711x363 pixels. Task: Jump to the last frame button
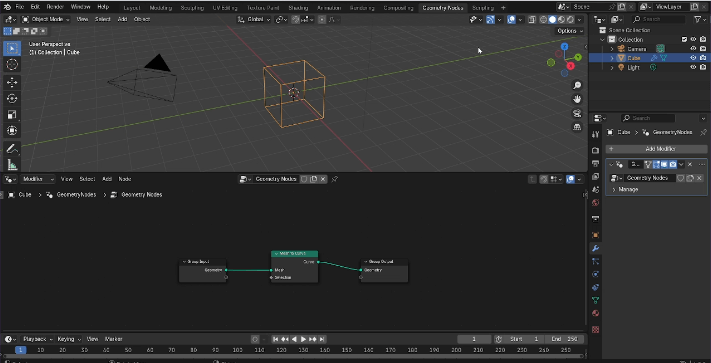coord(322,339)
